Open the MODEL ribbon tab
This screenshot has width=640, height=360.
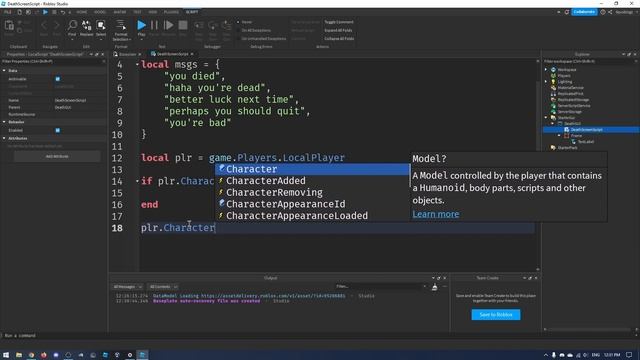click(100, 12)
